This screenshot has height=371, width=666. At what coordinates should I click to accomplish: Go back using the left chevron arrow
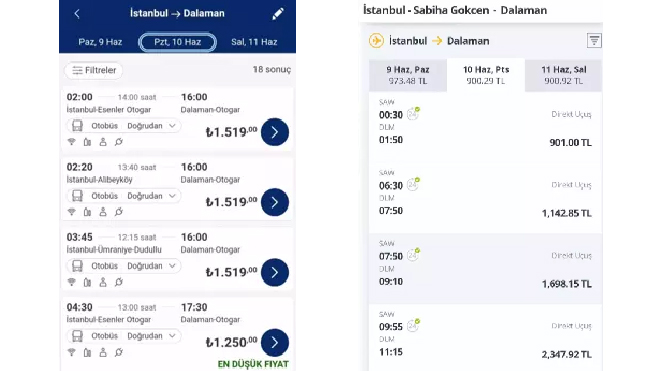[77, 14]
